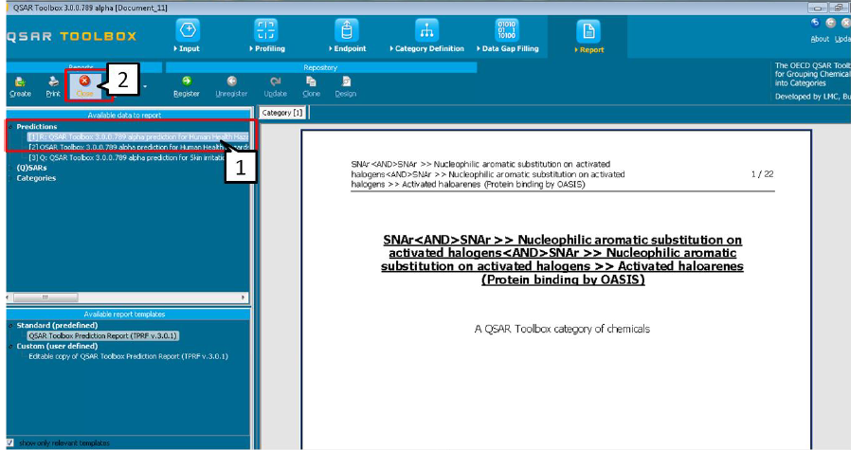Select QSAR Toolbox Prediction Report (TPRF v.3.0.1) template
Viewport: 868px width, 450px height.
(x=103, y=336)
